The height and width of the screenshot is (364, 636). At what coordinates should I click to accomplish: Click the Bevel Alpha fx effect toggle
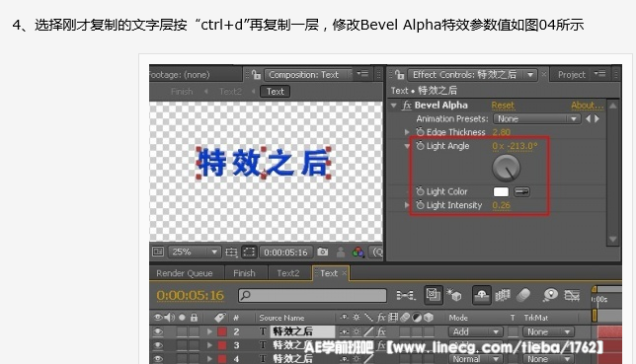coord(407,106)
